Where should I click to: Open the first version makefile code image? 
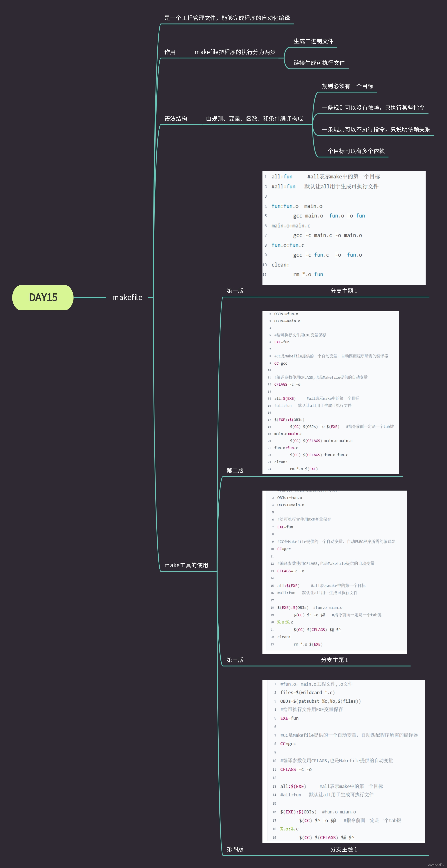click(344, 228)
